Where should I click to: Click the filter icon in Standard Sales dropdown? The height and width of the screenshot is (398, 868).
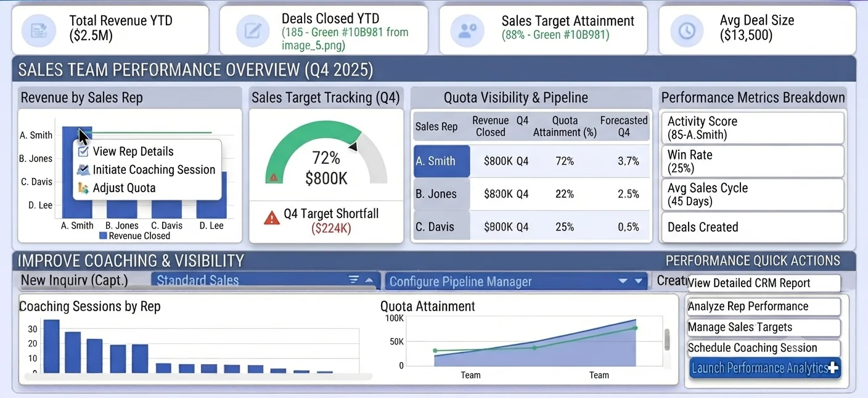(x=354, y=280)
